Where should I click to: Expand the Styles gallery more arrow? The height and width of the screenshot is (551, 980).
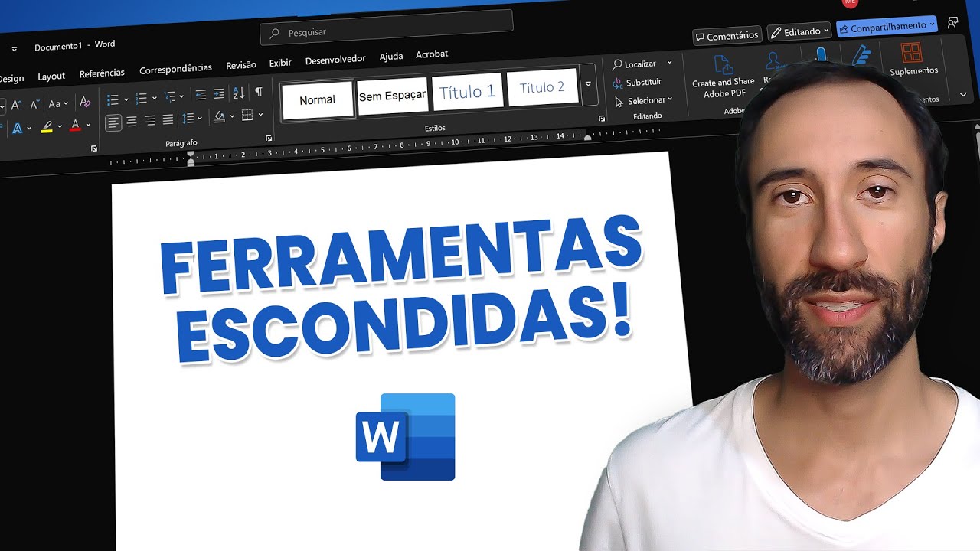588,85
